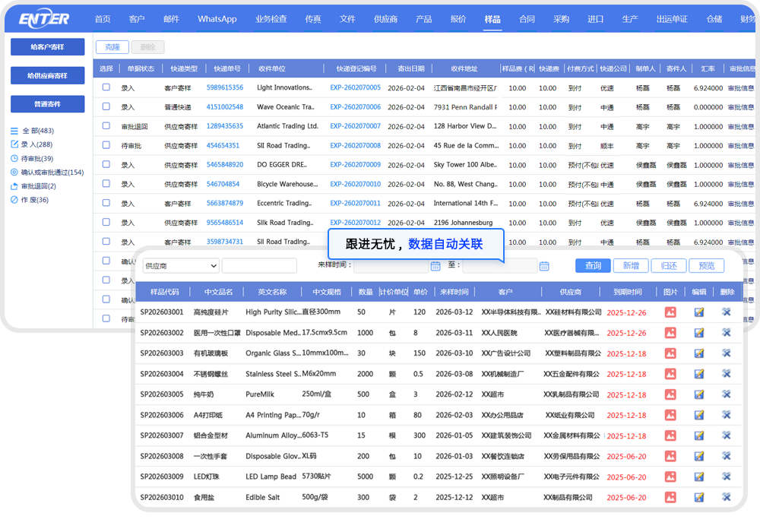Edit sample row SP202603001

(699, 312)
